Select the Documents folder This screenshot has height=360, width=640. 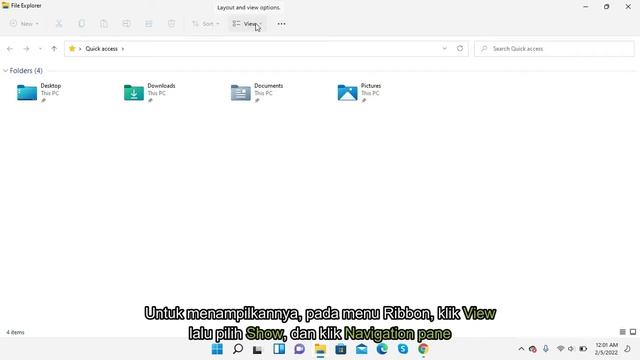point(257,93)
